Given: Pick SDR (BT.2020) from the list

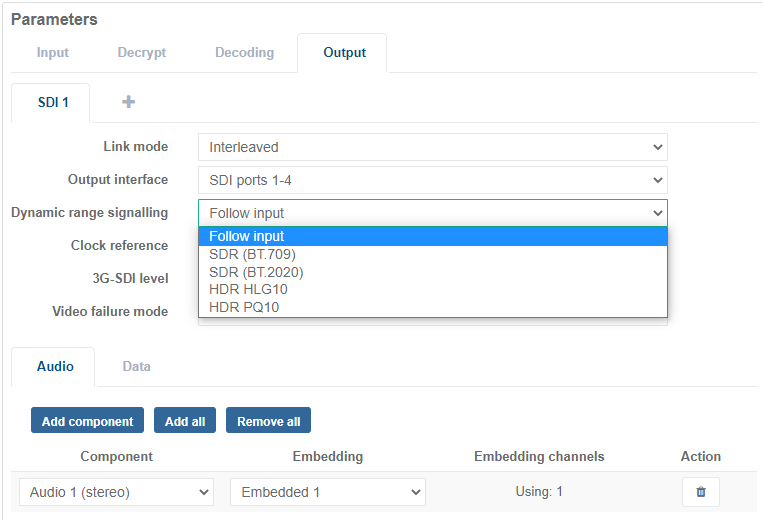Looking at the screenshot, I should click(x=256, y=272).
